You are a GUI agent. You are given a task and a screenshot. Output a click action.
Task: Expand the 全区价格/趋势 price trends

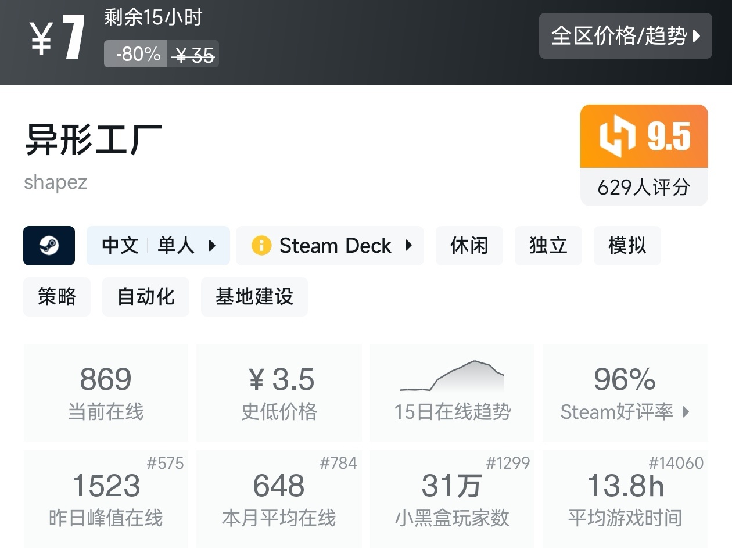click(x=625, y=36)
